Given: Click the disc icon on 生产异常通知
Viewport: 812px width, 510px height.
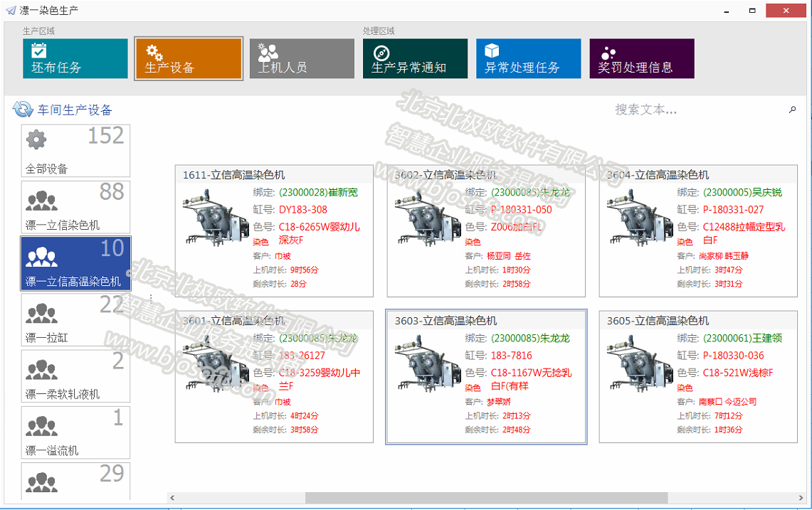Looking at the screenshot, I should click(381, 53).
